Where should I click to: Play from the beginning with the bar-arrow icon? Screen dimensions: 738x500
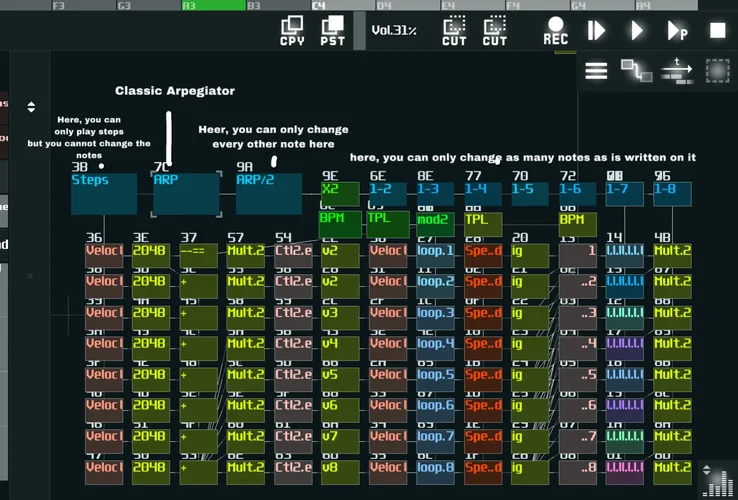click(x=596, y=31)
